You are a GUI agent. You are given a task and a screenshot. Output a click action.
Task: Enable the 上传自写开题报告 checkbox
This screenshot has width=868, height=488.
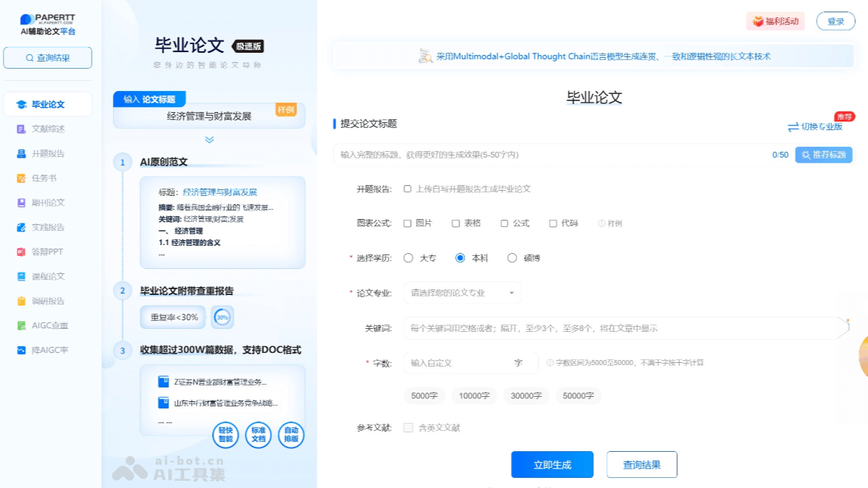coord(408,189)
